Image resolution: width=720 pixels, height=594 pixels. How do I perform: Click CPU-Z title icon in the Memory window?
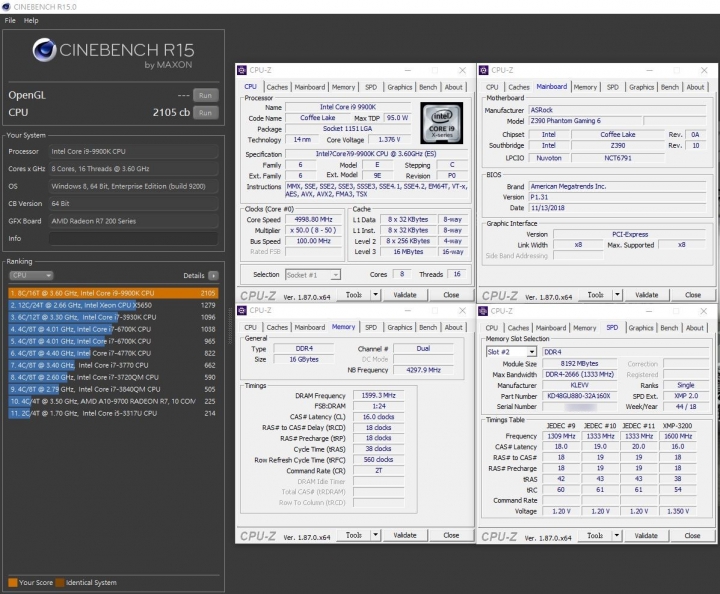coord(242,310)
